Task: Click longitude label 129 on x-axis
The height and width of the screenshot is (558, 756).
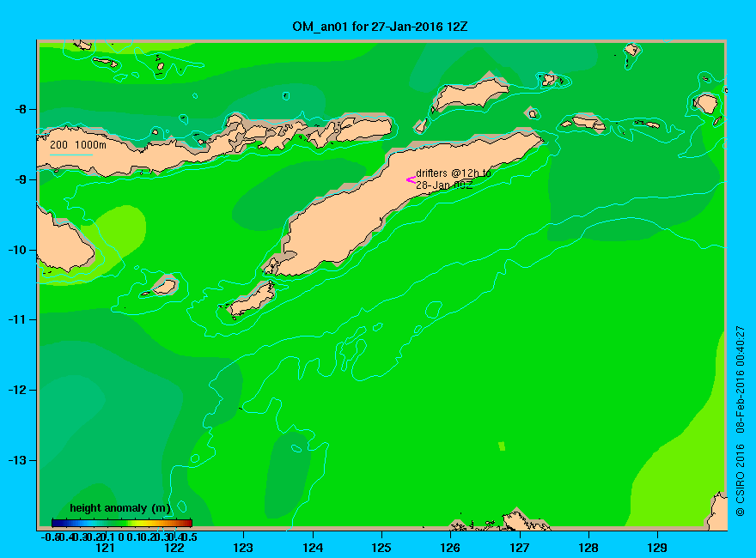Action: click(x=657, y=548)
